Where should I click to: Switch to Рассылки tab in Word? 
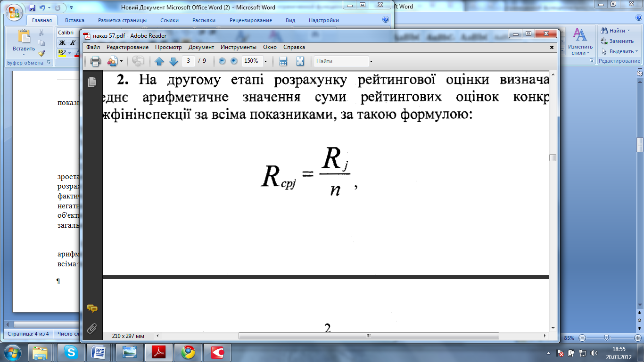click(204, 20)
